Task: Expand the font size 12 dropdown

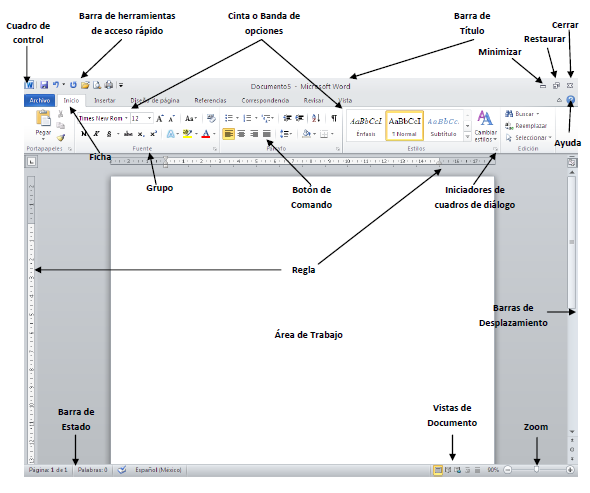Action: (149, 118)
